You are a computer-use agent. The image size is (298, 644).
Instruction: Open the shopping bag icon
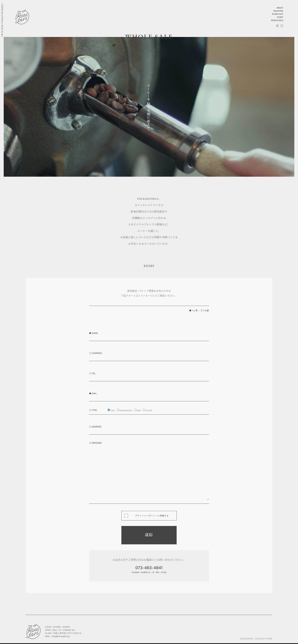tap(282, 26)
